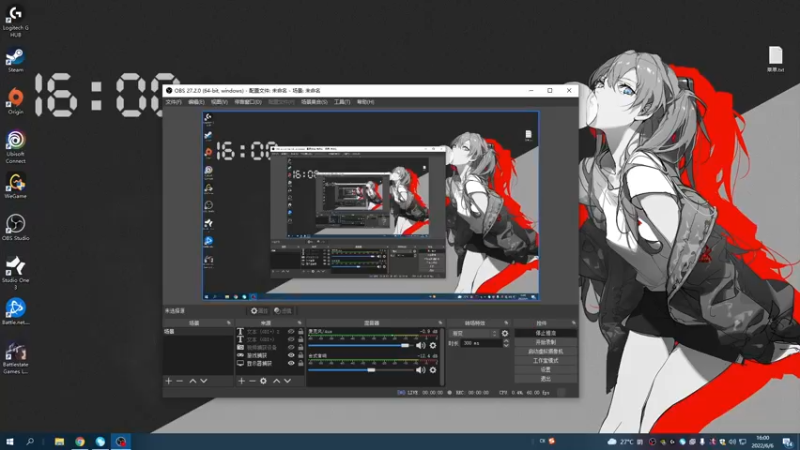Open notification center in system tray

point(788,442)
